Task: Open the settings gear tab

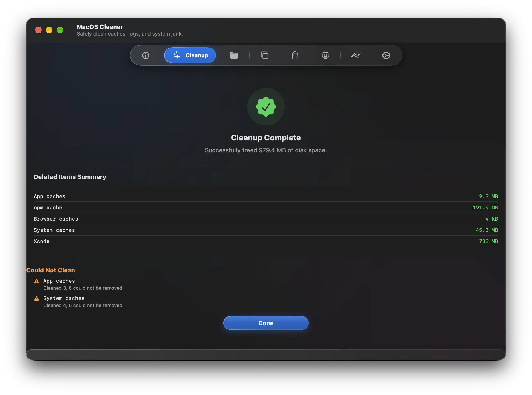Action: pyautogui.click(x=386, y=55)
